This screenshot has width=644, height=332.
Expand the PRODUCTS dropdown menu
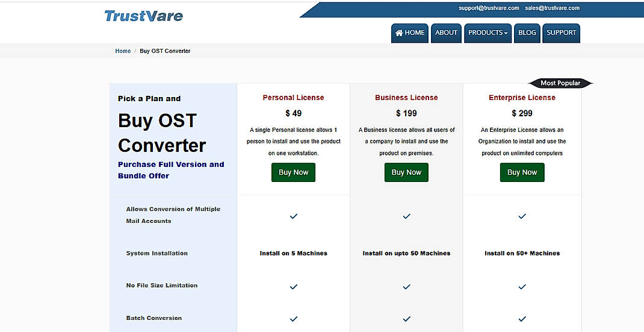[x=488, y=33]
